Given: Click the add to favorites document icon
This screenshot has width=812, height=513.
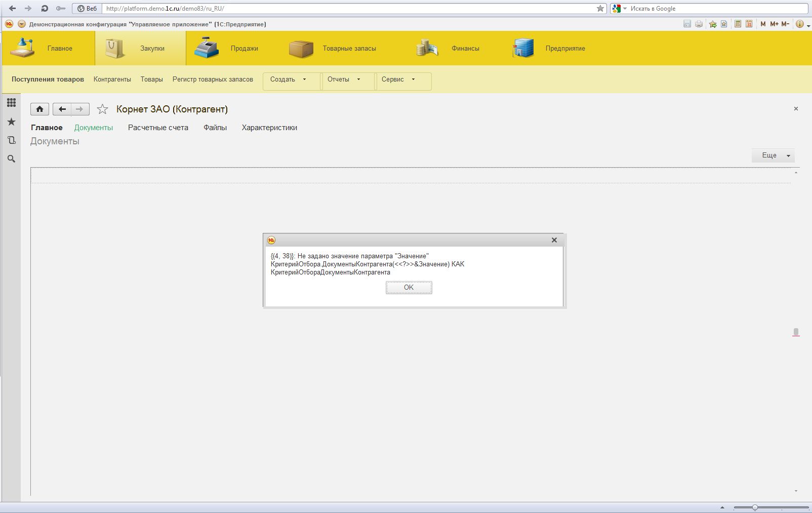Looking at the screenshot, I should tap(724, 24).
